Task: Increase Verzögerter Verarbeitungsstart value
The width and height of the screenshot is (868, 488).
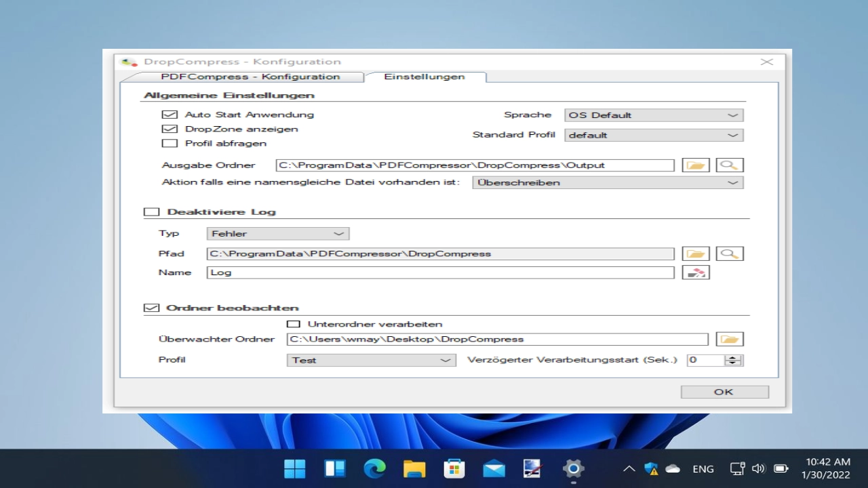Action: [734, 357]
